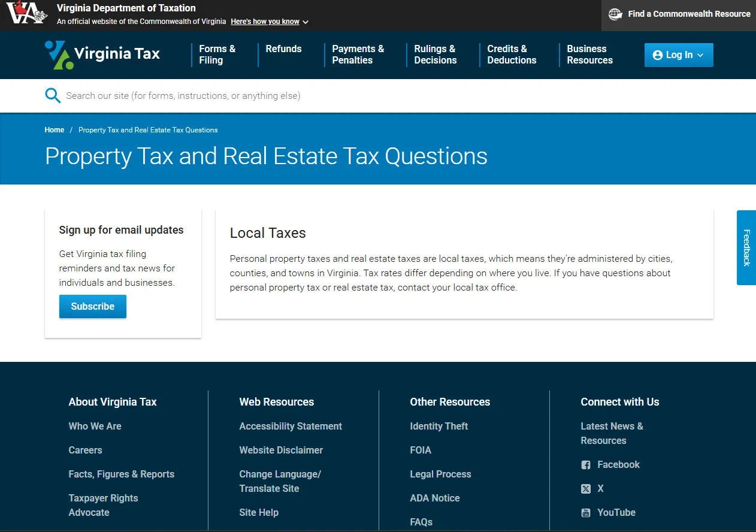Open the Credits & Deductions menu

512,55
